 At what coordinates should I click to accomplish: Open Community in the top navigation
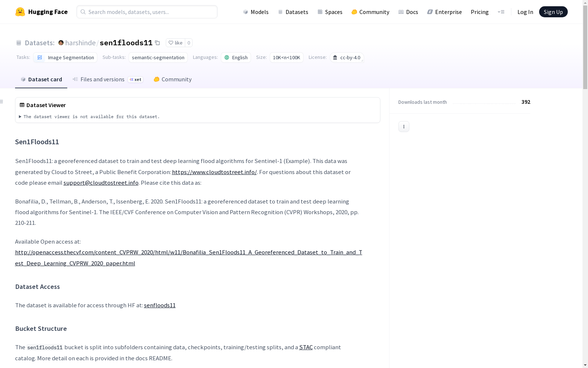coord(370,12)
